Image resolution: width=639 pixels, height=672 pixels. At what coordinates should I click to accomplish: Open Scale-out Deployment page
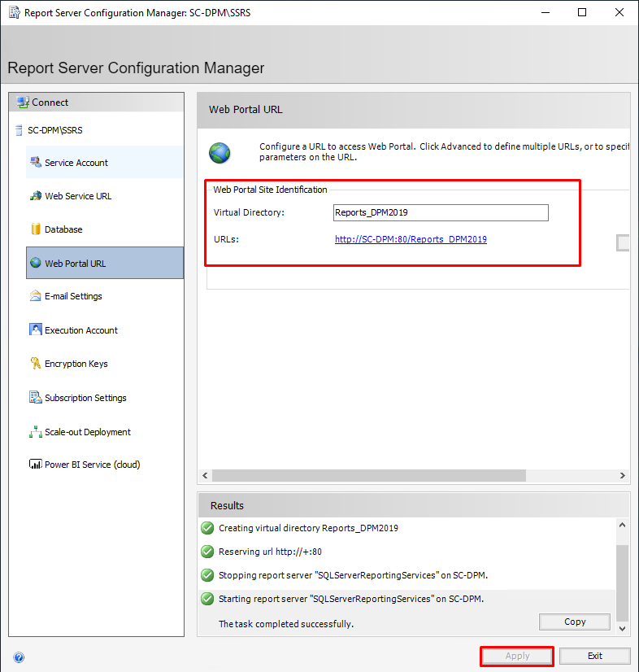[x=105, y=431]
